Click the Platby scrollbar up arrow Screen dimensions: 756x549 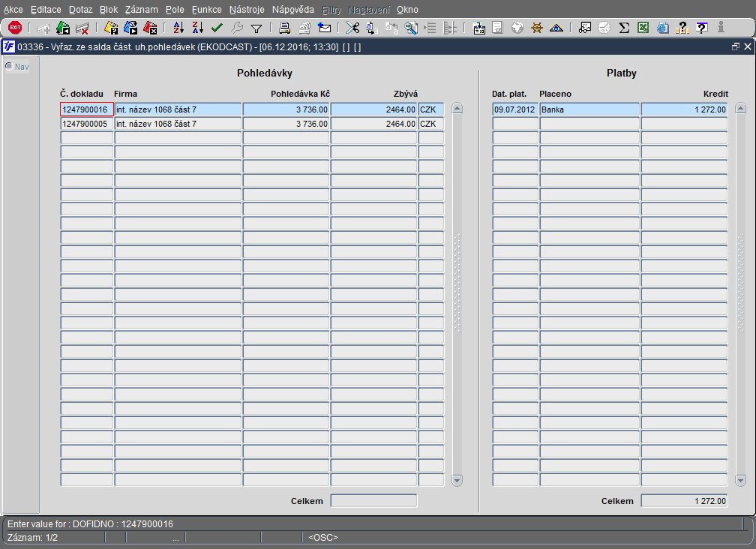740,109
